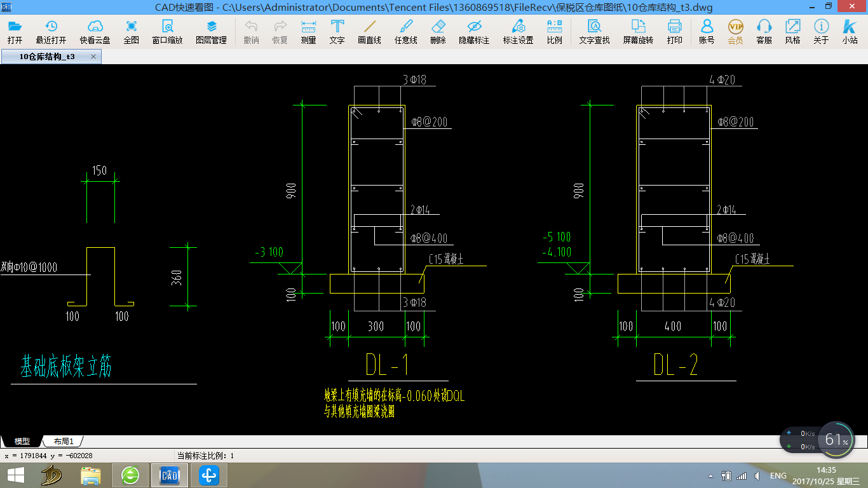Open the 最近打开 recent files tool
The width and height of the screenshot is (868, 488).
coord(51,32)
